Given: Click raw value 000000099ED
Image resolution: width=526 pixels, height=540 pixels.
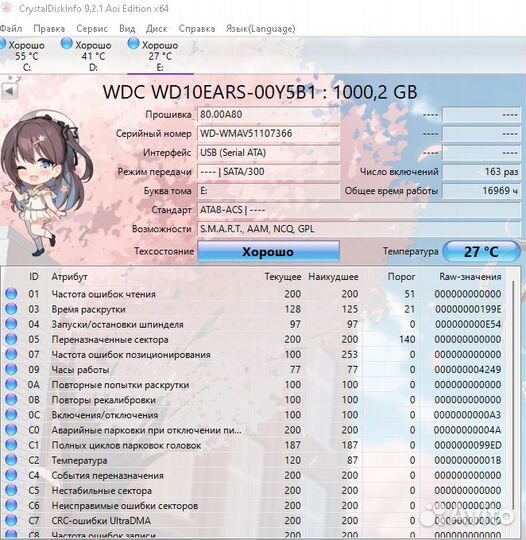Looking at the screenshot, I should pyautogui.click(x=467, y=445).
